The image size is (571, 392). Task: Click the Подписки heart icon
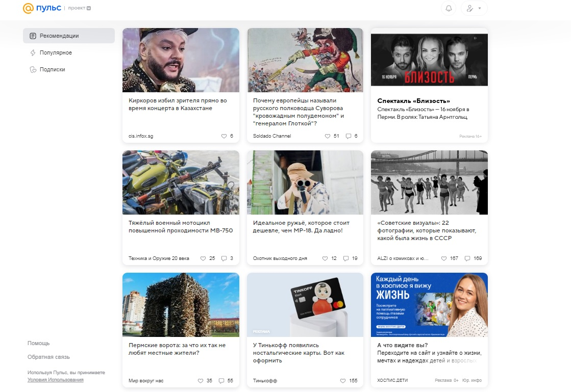coord(33,69)
